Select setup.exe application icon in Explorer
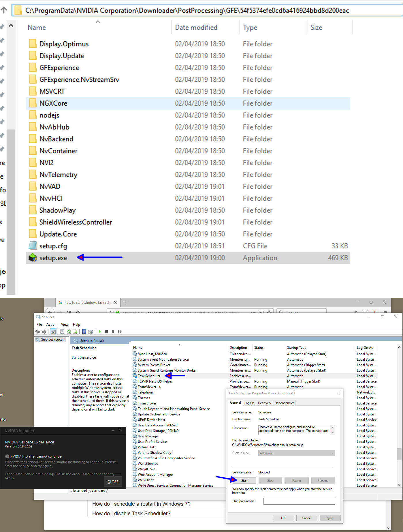This screenshot has height=532, width=403. click(33, 258)
